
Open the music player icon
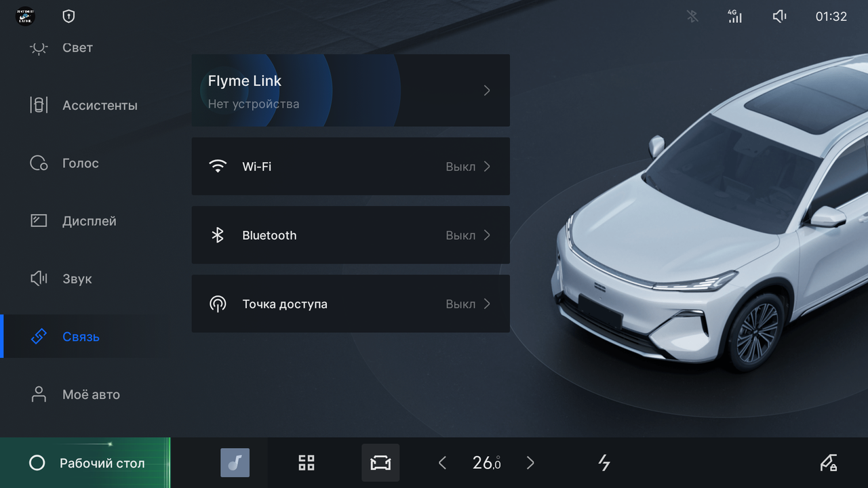[x=235, y=463]
